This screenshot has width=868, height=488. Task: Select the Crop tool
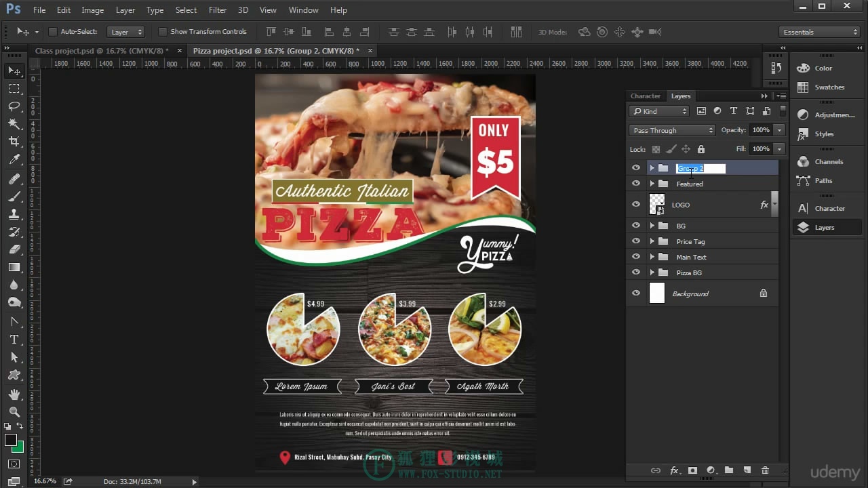pyautogui.click(x=14, y=142)
